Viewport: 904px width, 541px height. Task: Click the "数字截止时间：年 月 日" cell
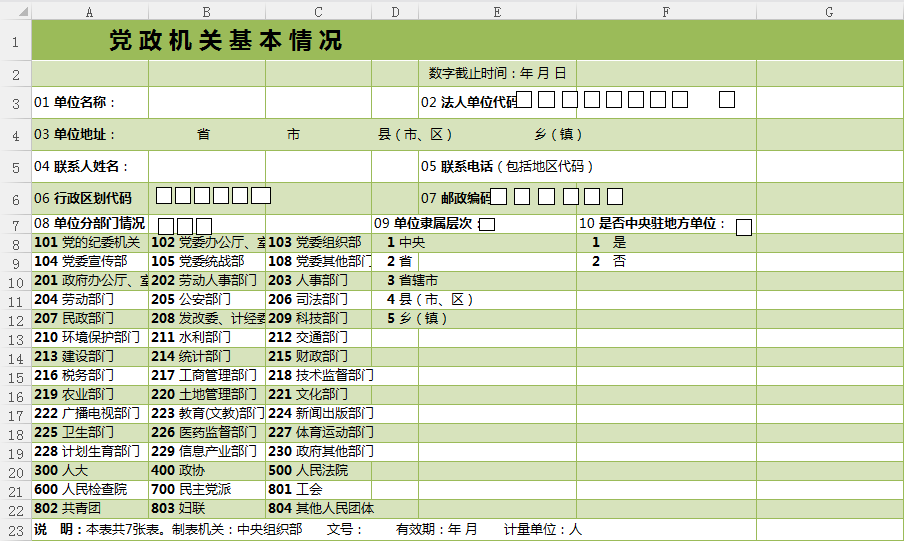[x=497, y=73]
